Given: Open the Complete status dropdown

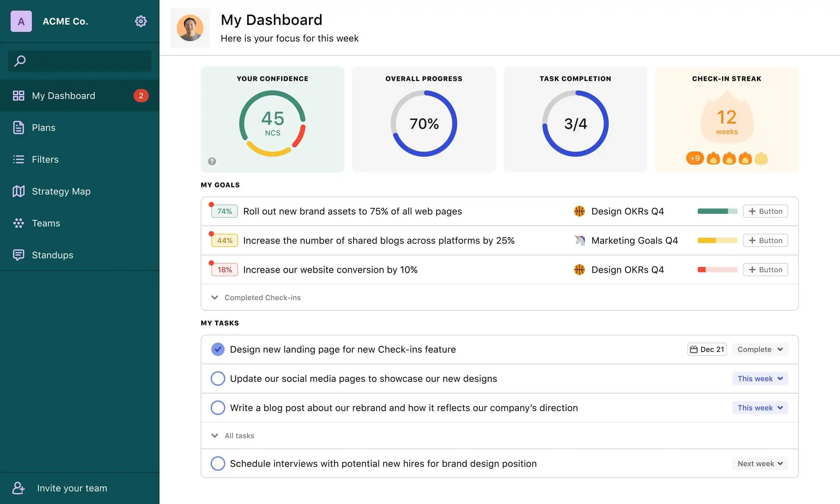Looking at the screenshot, I should [760, 349].
